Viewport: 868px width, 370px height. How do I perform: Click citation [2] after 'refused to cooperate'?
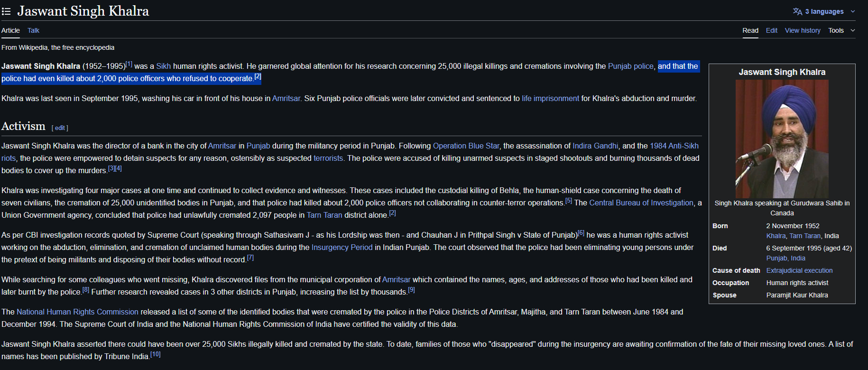[258, 76]
